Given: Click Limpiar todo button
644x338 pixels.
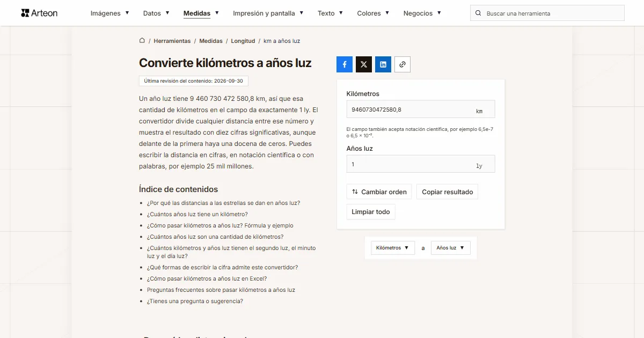Looking at the screenshot, I should (371, 212).
